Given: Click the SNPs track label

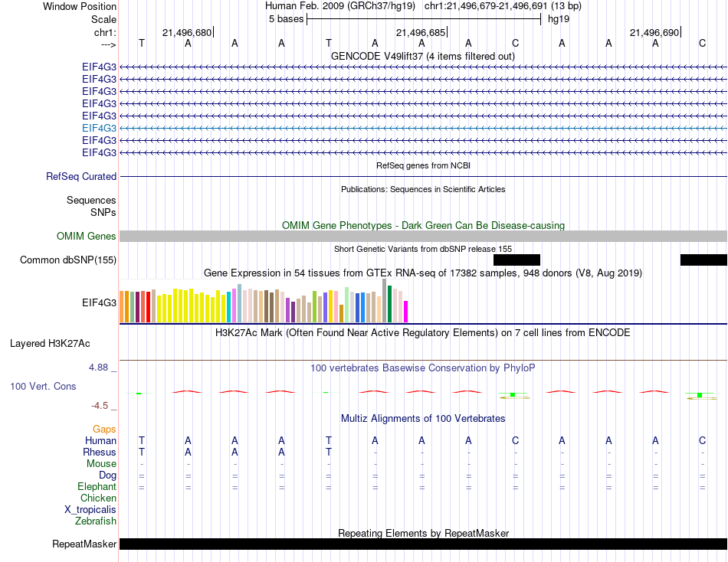Looking at the screenshot, I should pos(103,212).
